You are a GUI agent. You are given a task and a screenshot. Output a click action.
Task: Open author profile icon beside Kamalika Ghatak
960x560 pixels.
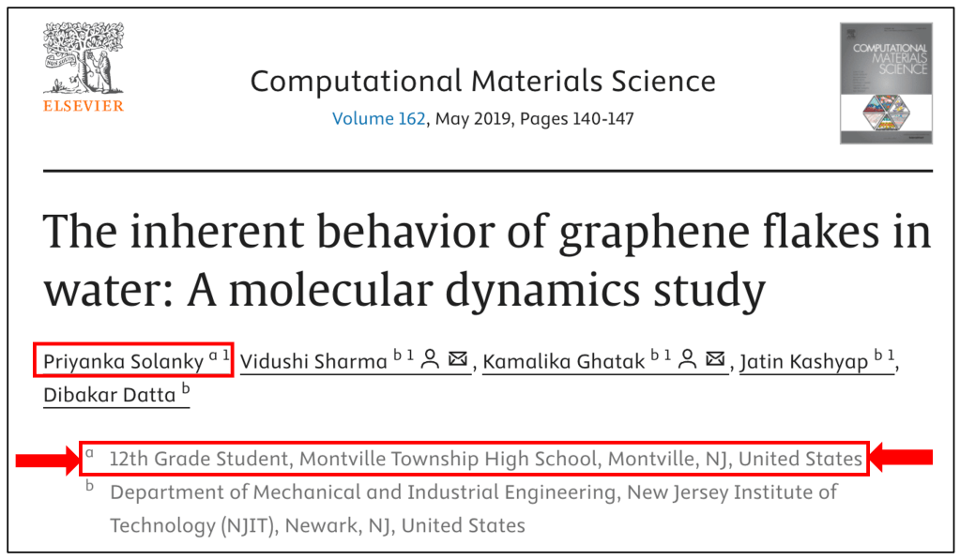688,360
